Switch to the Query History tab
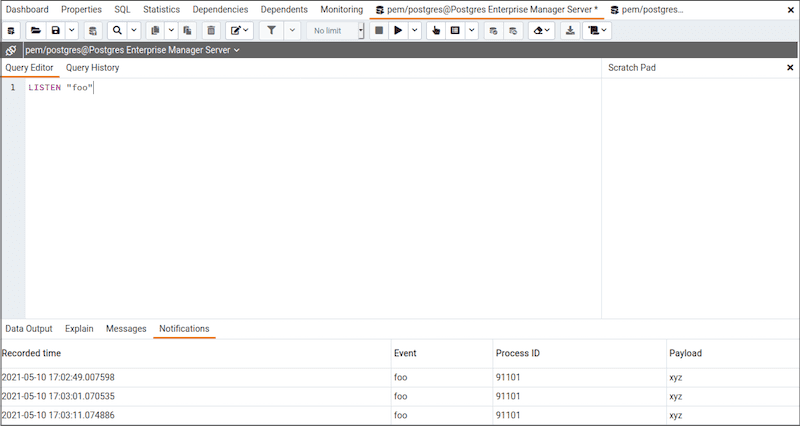This screenshot has width=800, height=426. [x=92, y=68]
